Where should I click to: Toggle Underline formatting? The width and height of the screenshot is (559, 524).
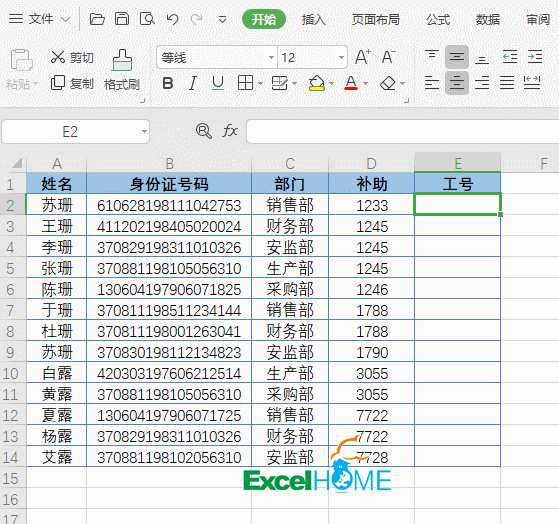pyautogui.click(x=218, y=83)
